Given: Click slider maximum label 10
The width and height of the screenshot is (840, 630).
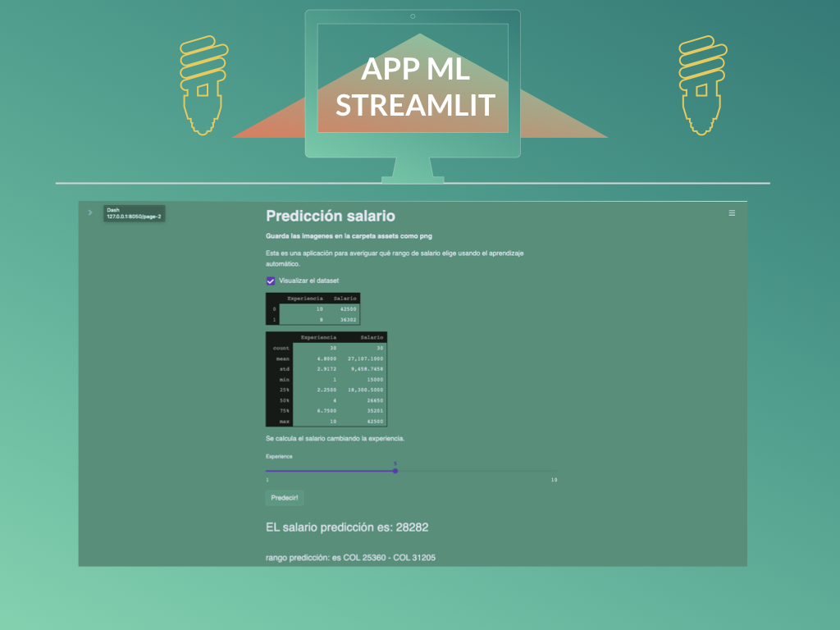Looking at the screenshot, I should coord(554,480).
